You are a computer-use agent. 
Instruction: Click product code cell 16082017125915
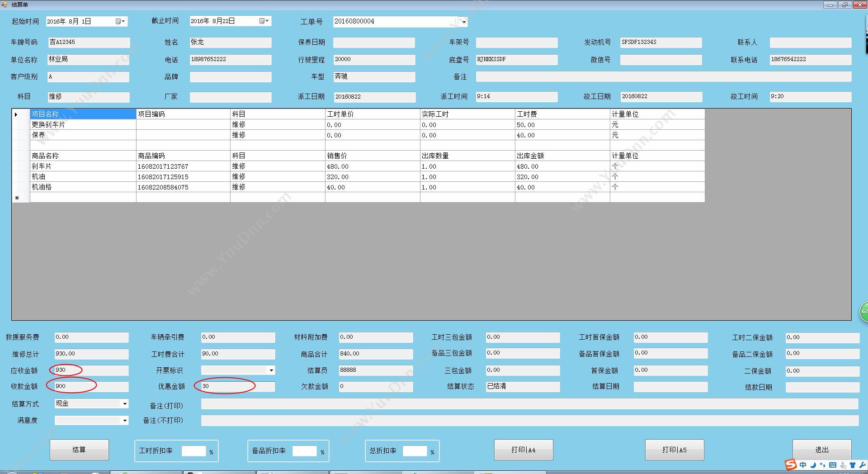coord(183,177)
